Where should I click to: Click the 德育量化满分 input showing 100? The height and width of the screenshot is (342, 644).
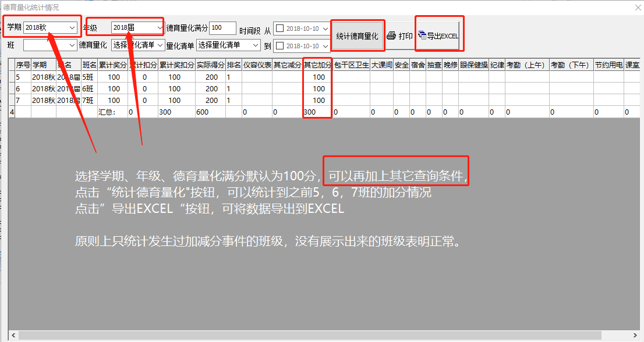tap(224, 27)
